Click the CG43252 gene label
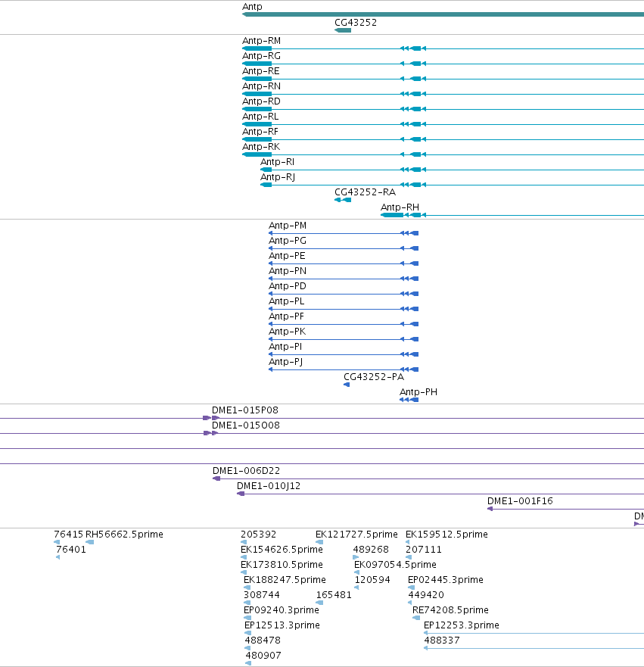Viewport: 644px width, 667px height. [356, 23]
